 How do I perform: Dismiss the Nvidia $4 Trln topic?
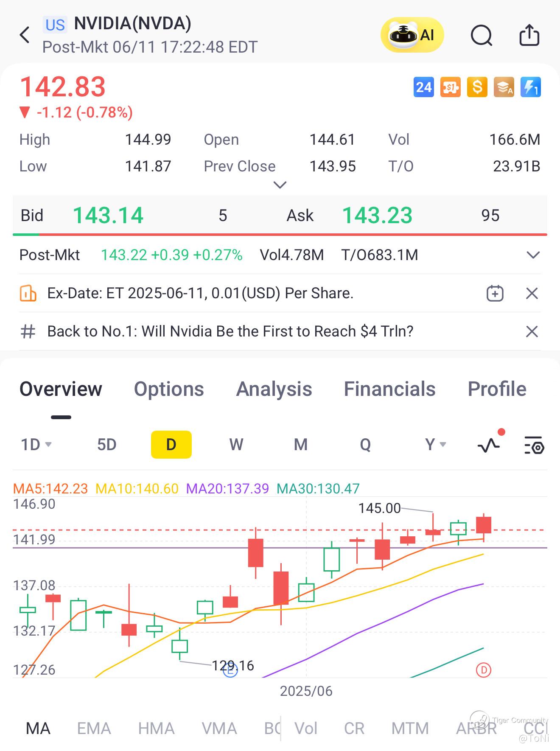point(532,331)
